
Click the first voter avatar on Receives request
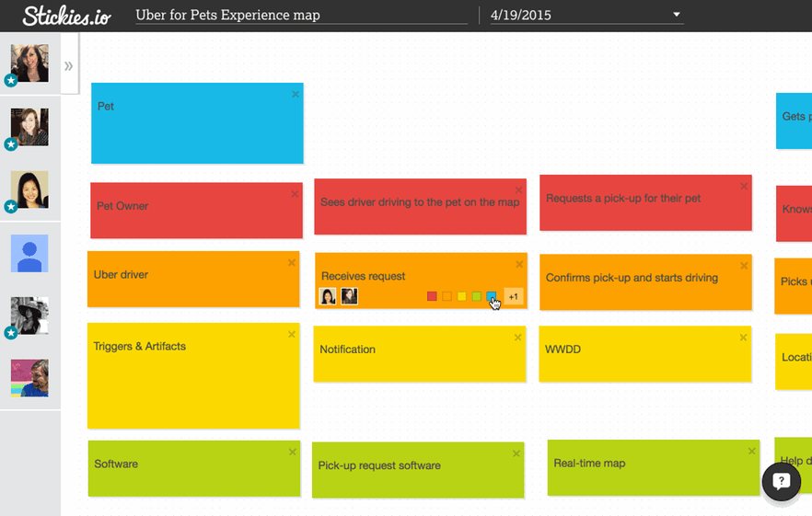tap(328, 296)
